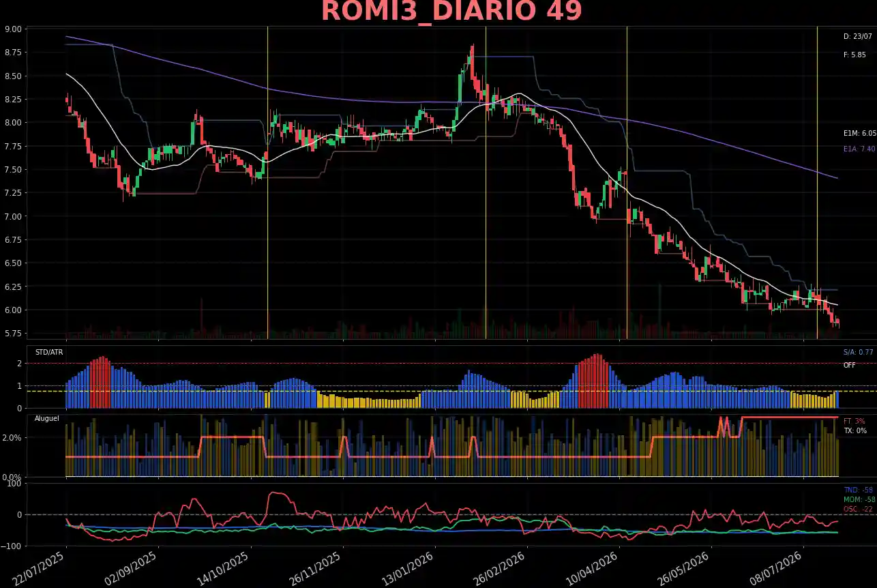
Task: Click the 'OFF' status text
Action: tap(849, 365)
